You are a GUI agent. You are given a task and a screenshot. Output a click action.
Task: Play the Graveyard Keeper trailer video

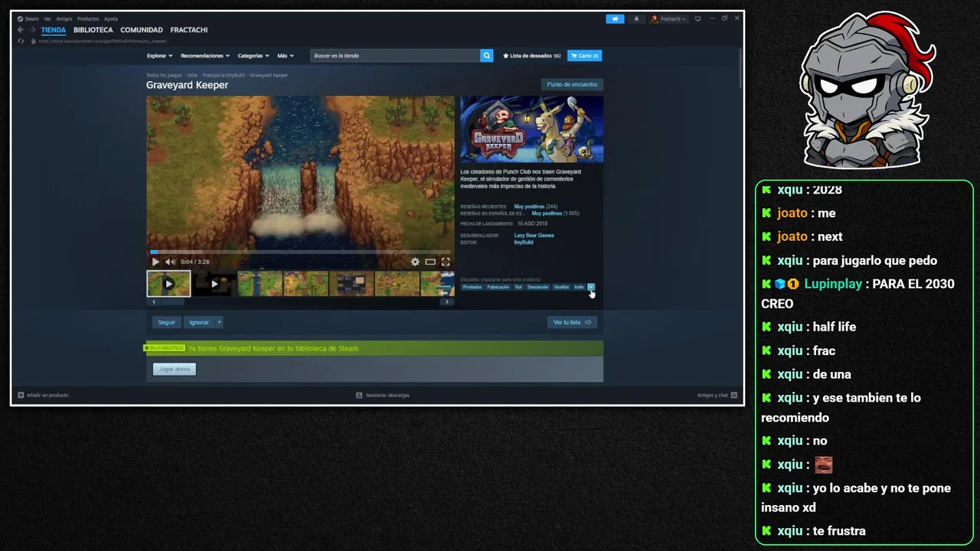[x=155, y=262]
